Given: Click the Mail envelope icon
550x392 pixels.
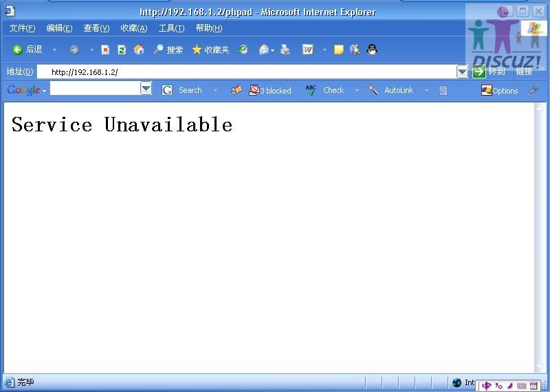Looking at the screenshot, I should click(x=263, y=50).
